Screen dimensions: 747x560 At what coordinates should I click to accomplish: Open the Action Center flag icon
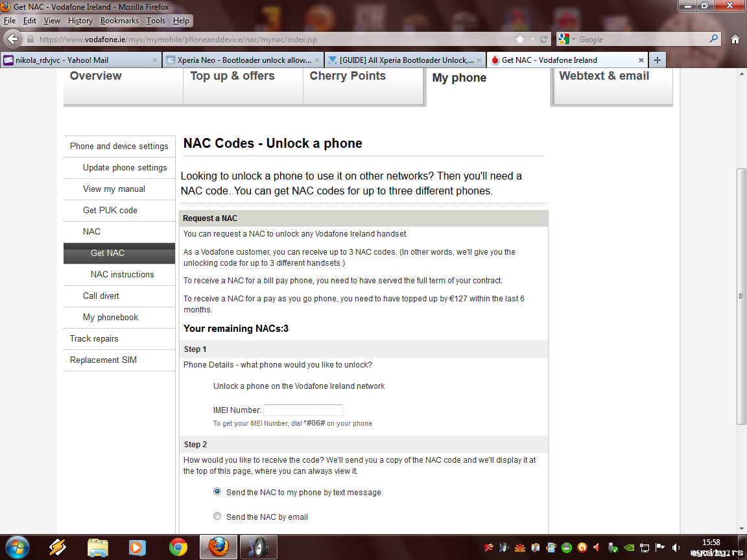(x=660, y=548)
